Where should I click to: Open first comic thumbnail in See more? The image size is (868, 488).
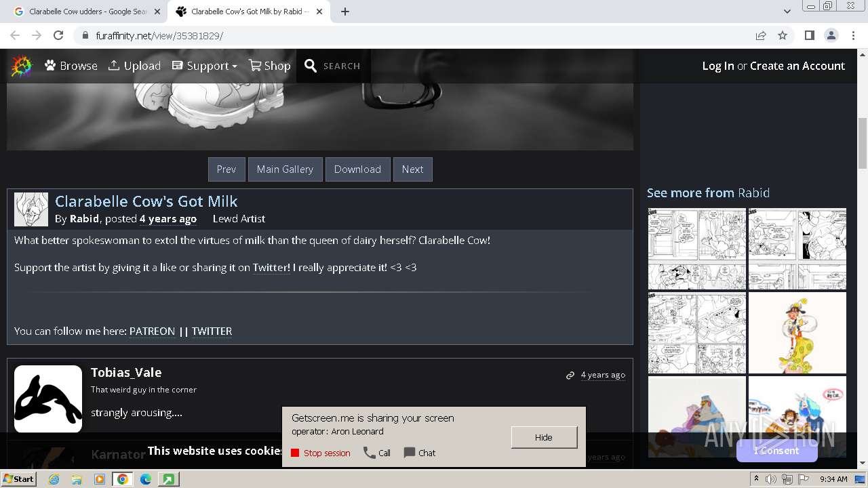[697, 249]
